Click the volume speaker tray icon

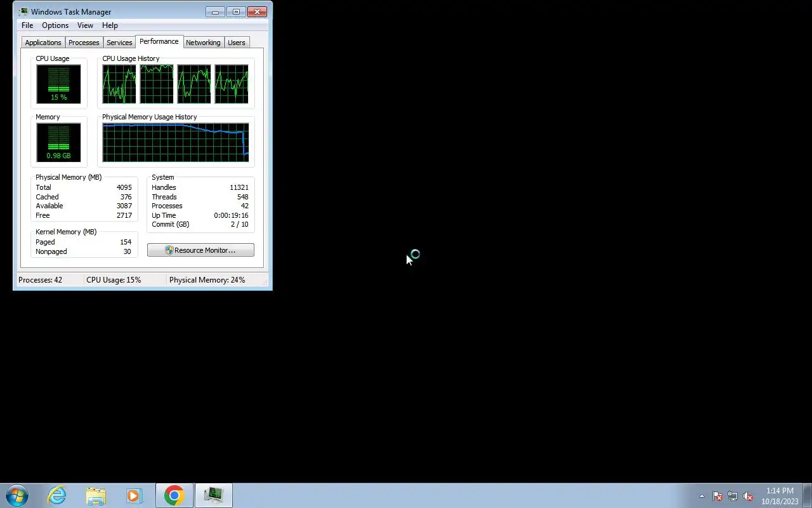coord(748,496)
